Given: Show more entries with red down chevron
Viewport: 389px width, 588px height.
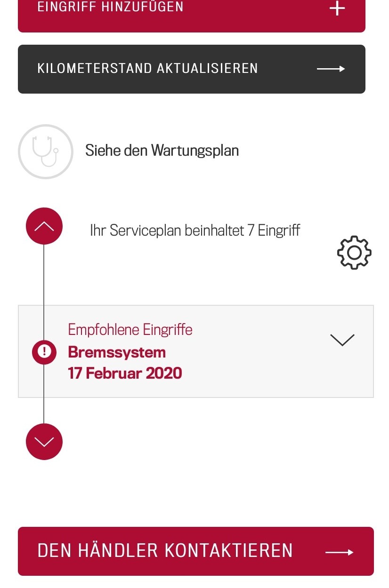Looking at the screenshot, I should pos(44,442).
